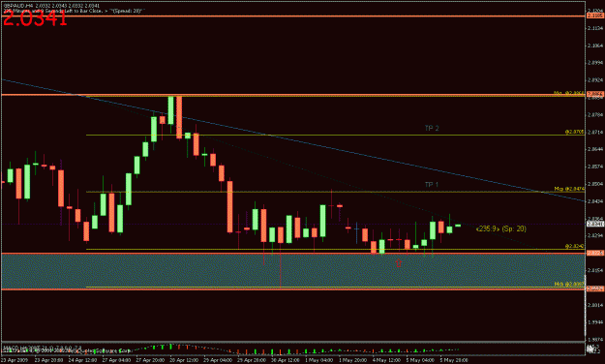Viewport: 605px width, 364px height.
Task: Click the 2.0154 price axis label
Action: click(x=595, y=270)
